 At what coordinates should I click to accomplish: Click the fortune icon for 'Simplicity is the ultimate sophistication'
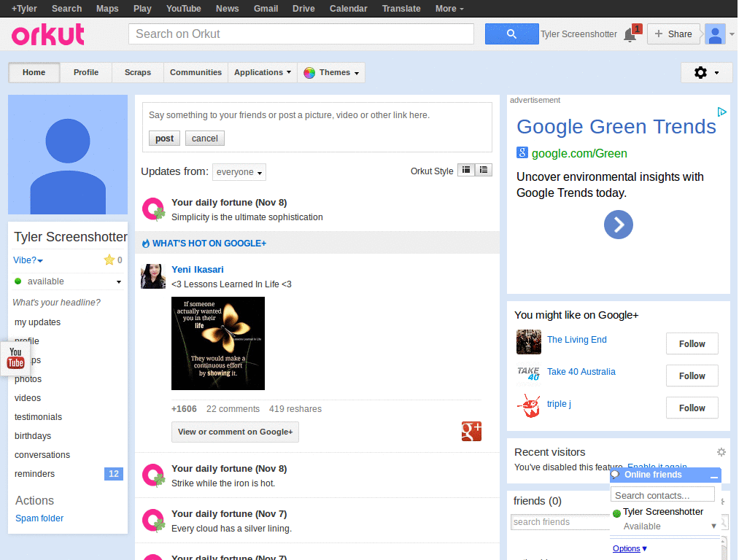(153, 209)
